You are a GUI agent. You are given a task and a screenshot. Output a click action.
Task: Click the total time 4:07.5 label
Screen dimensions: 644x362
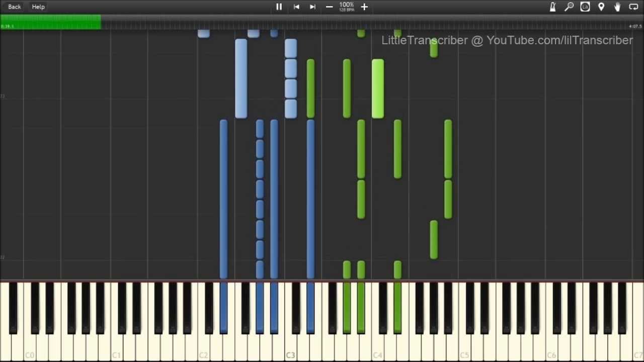(x=635, y=26)
